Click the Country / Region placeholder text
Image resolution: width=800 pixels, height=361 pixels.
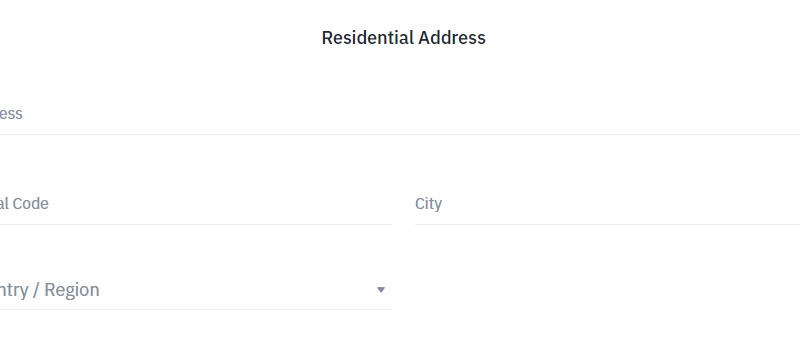(x=49, y=290)
